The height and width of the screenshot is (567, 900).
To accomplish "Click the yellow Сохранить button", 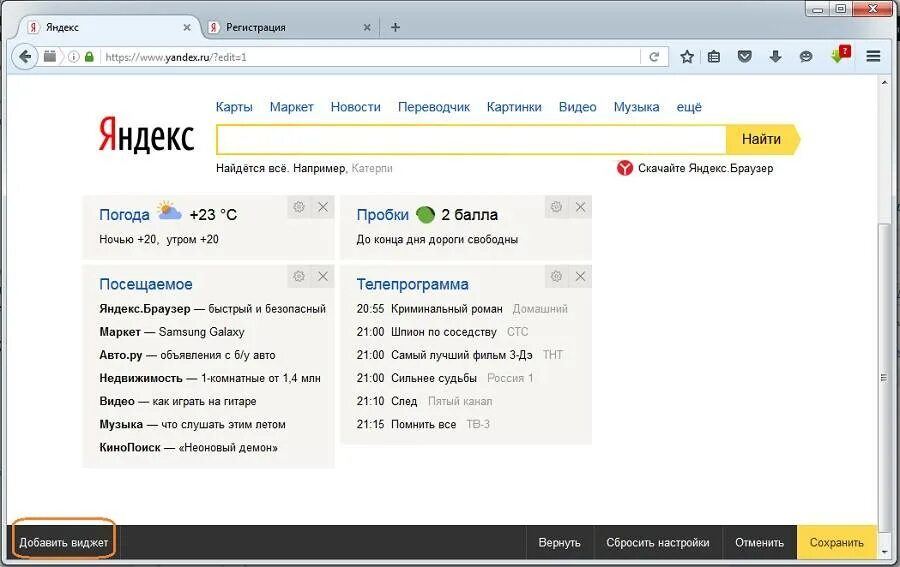I will pos(837,542).
